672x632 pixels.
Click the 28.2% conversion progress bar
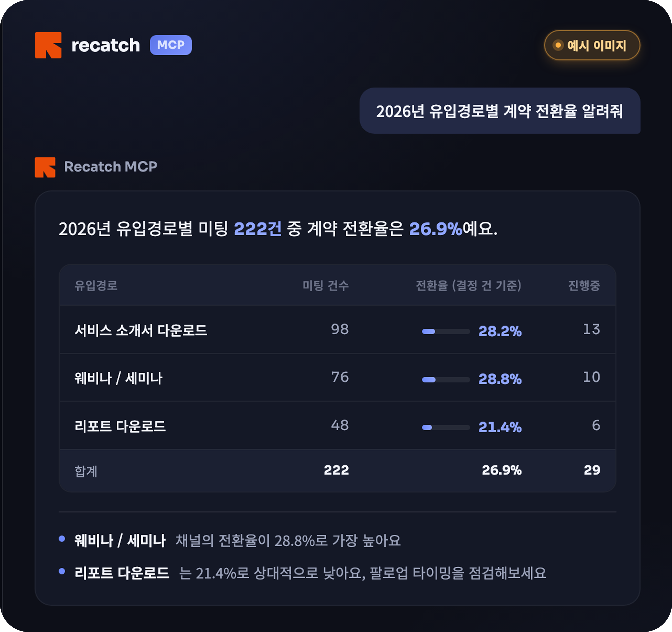coord(446,331)
